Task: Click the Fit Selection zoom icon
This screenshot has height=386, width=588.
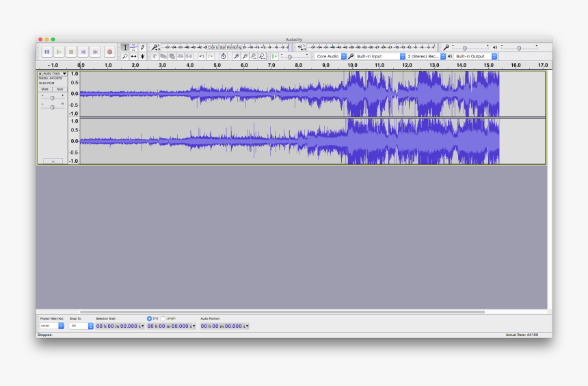Action: point(254,56)
